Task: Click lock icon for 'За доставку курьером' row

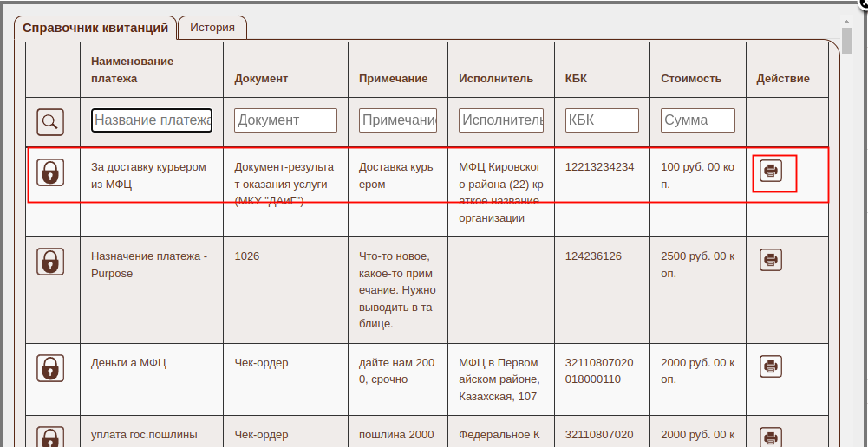Action: point(50,172)
